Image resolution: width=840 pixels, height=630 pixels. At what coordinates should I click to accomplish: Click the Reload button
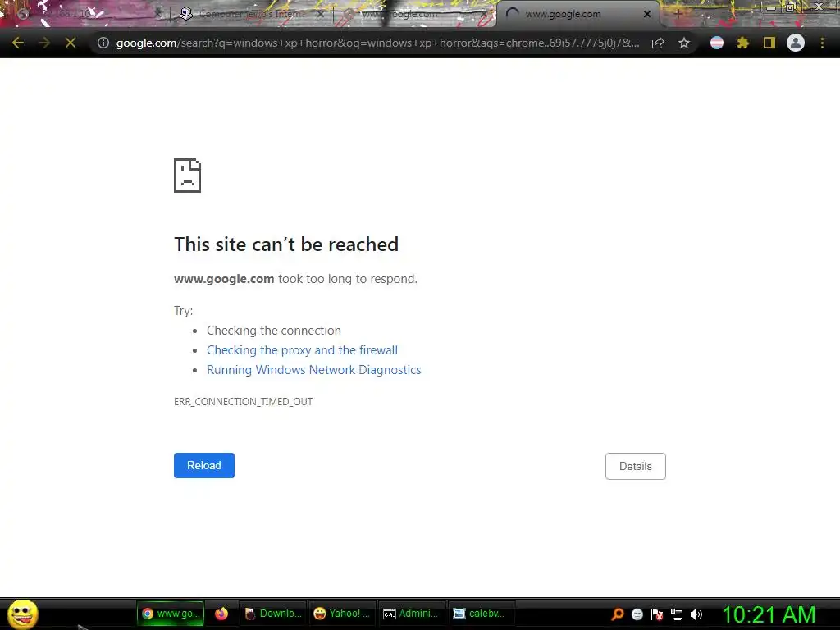point(204,466)
